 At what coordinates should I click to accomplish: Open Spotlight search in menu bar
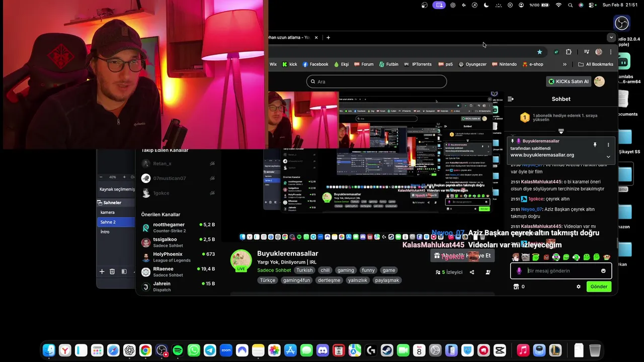pyautogui.click(x=570, y=5)
